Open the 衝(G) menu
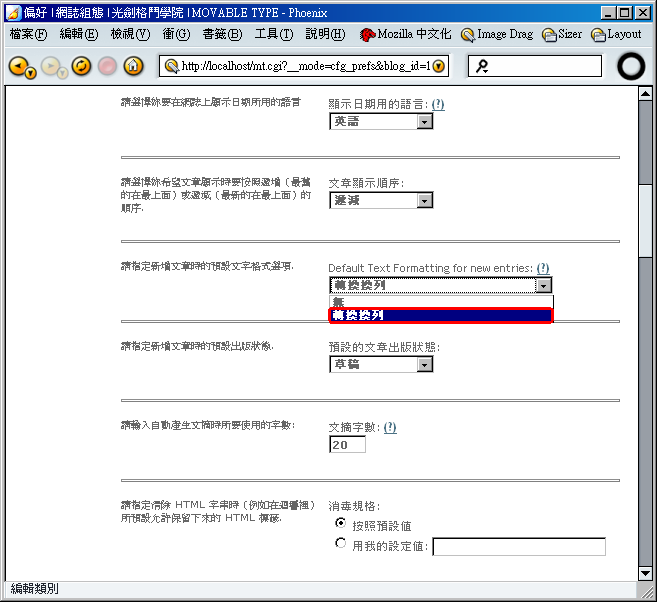This screenshot has height=602, width=657. point(176,34)
